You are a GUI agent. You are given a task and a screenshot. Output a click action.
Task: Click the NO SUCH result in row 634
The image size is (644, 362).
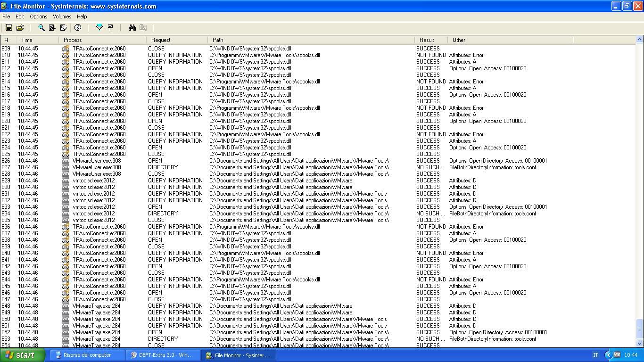point(430,214)
